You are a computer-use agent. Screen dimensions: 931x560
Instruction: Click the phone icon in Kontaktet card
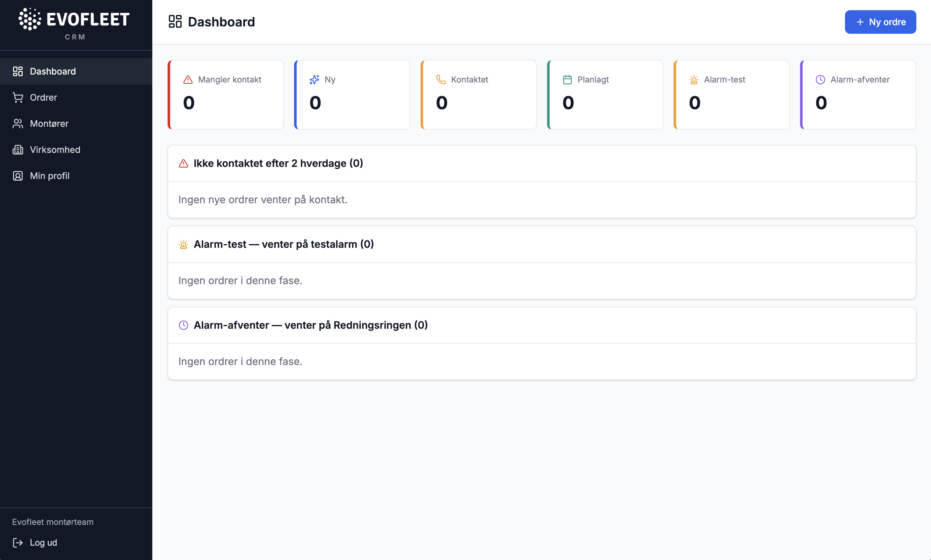click(x=441, y=80)
